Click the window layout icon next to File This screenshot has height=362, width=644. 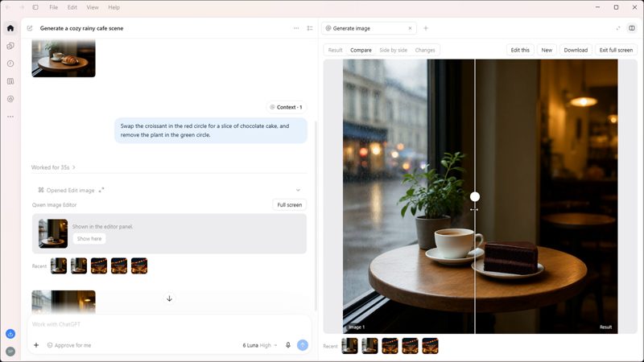click(35, 7)
